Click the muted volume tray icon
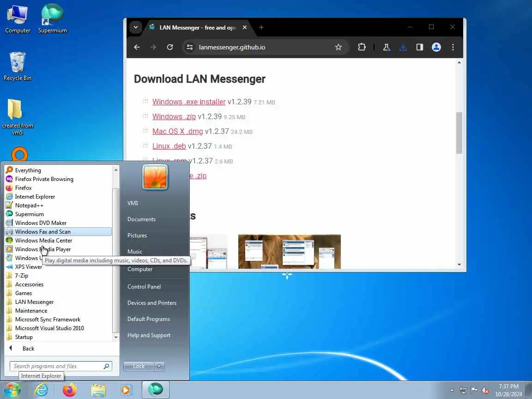 (x=485, y=391)
